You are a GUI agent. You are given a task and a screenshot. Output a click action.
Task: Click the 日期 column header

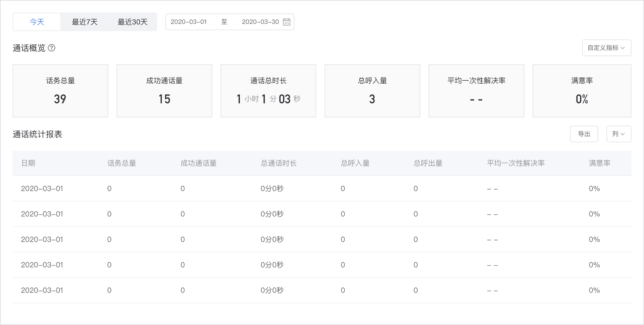(28, 163)
